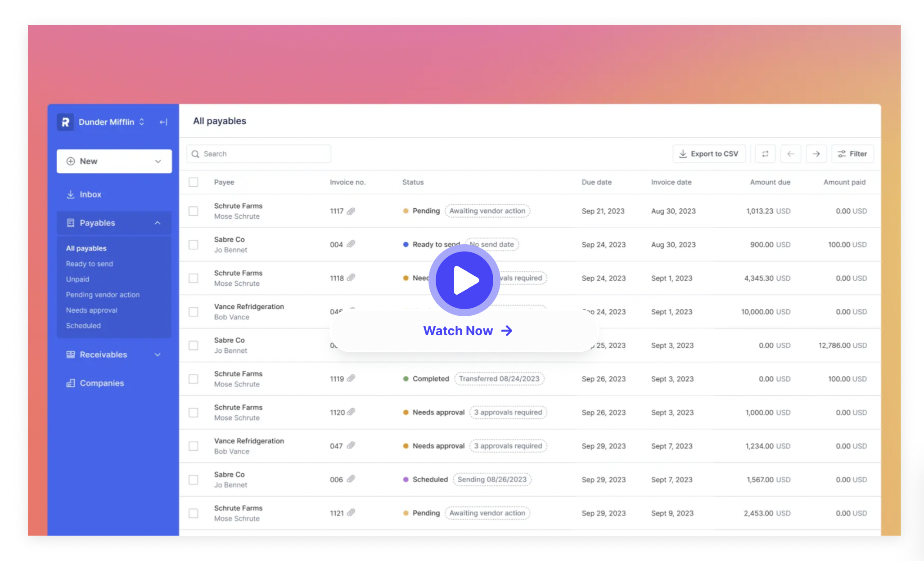Collapse the sidebar using the collapse icon
The height and width of the screenshot is (561, 924).
click(x=163, y=121)
